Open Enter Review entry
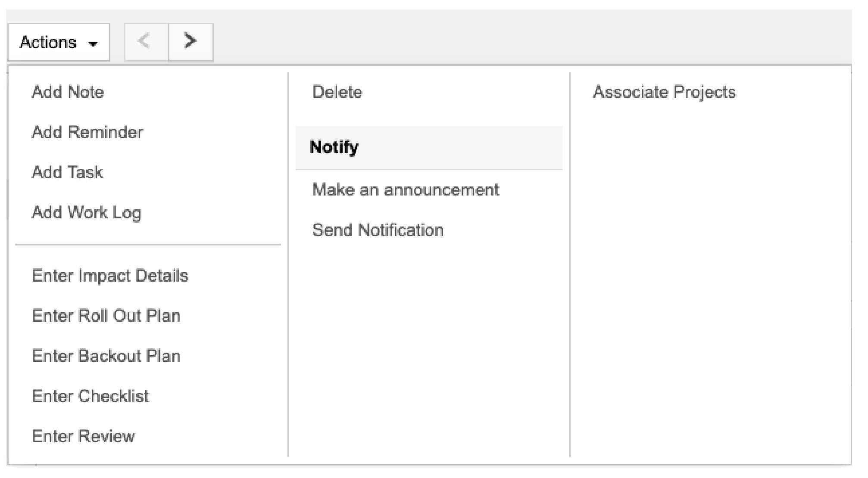This screenshot has height=478, width=868. point(83,436)
